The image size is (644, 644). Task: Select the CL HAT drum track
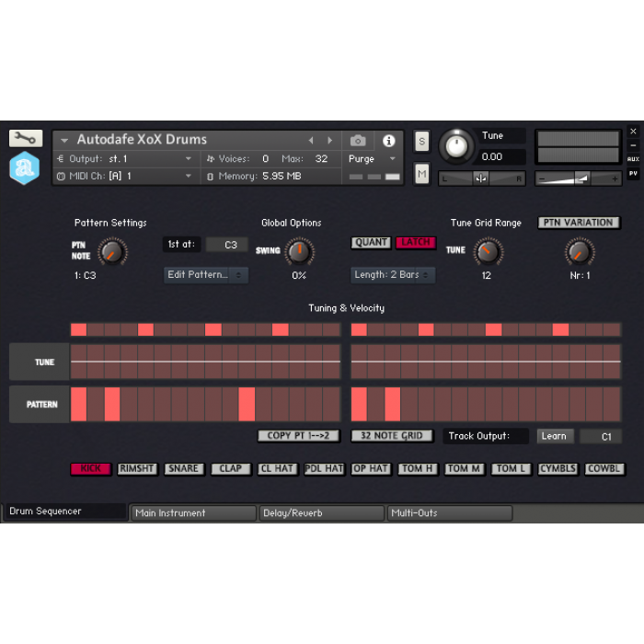pyautogui.click(x=277, y=469)
